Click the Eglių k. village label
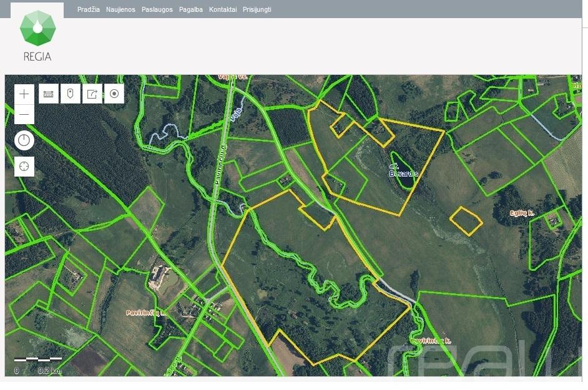The image size is (588, 390). pos(522,213)
